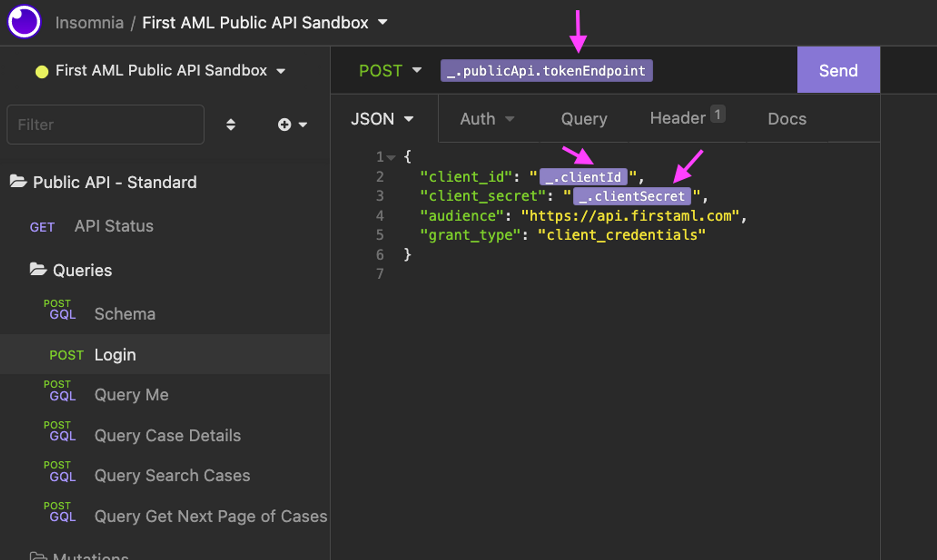
Task: Click the publicApi.tokenEndpoint template tag
Action: (x=547, y=71)
